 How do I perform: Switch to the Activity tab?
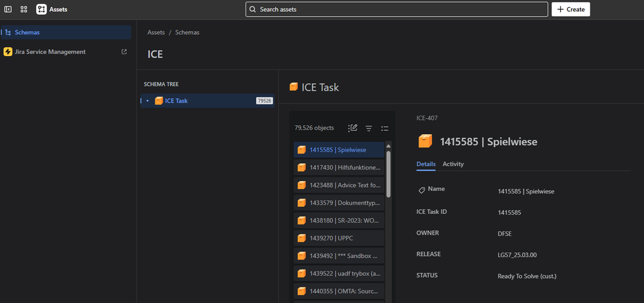453,164
